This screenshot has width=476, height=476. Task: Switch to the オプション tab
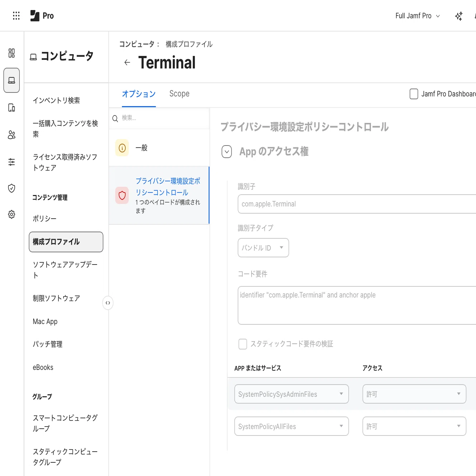[x=139, y=94]
